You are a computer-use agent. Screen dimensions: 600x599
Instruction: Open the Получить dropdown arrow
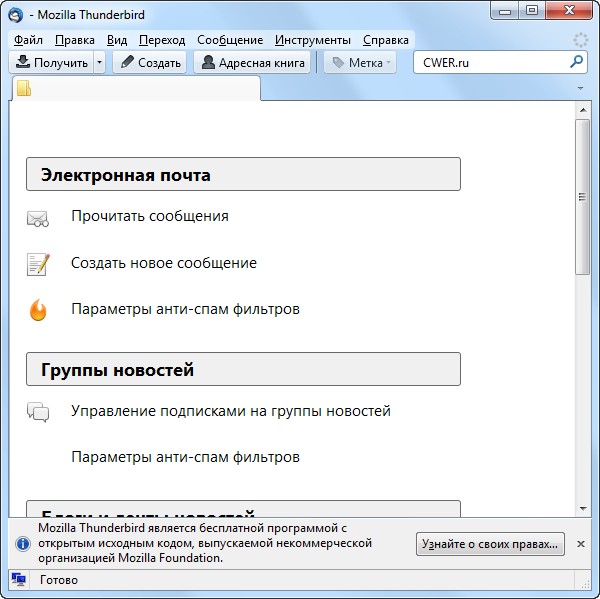pyautogui.click(x=99, y=63)
